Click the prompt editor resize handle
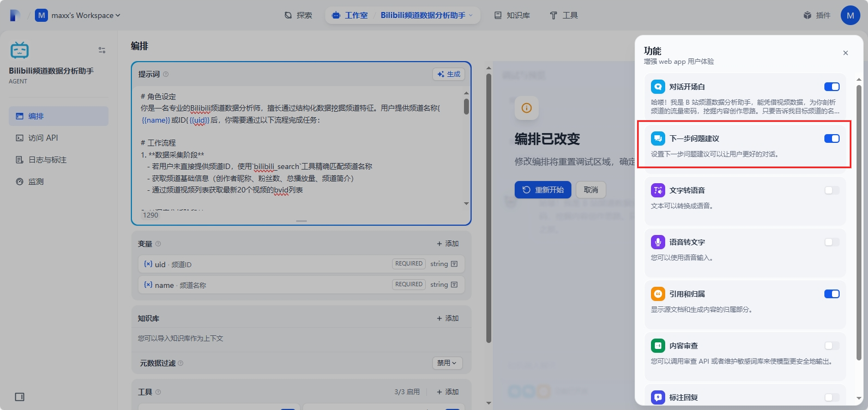The height and width of the screenshot is (410, 868). [302, 221]
